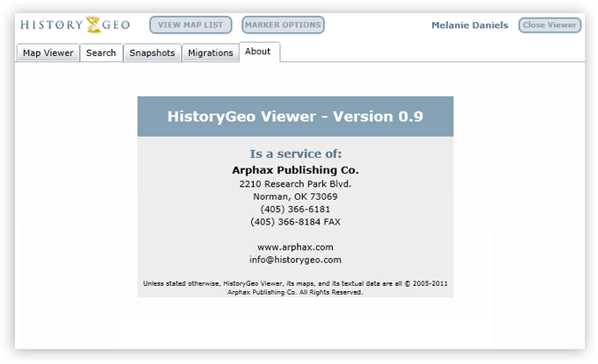Click the Arphax Publishing Co. name
Screen dimensions: 598x364
click(x=295, y=170)
